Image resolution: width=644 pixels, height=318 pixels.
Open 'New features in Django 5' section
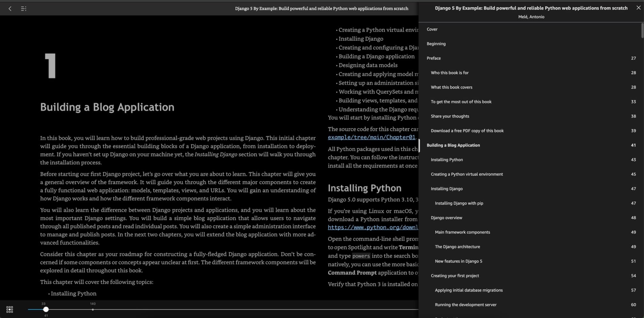point(458,261)
